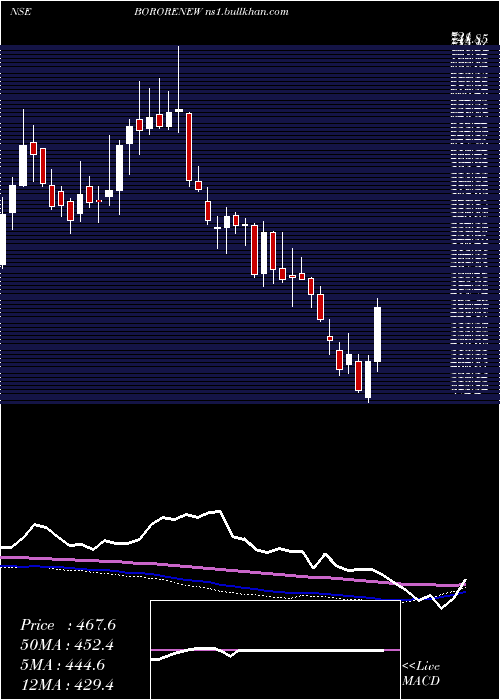Click the tall red candle after the peak
The height and width of the screenshot is (700, 500).
coord(189,147)
